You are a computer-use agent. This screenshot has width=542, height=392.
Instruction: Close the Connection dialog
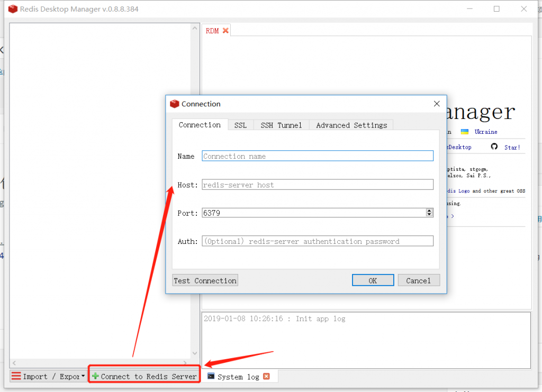click(437, 104)
